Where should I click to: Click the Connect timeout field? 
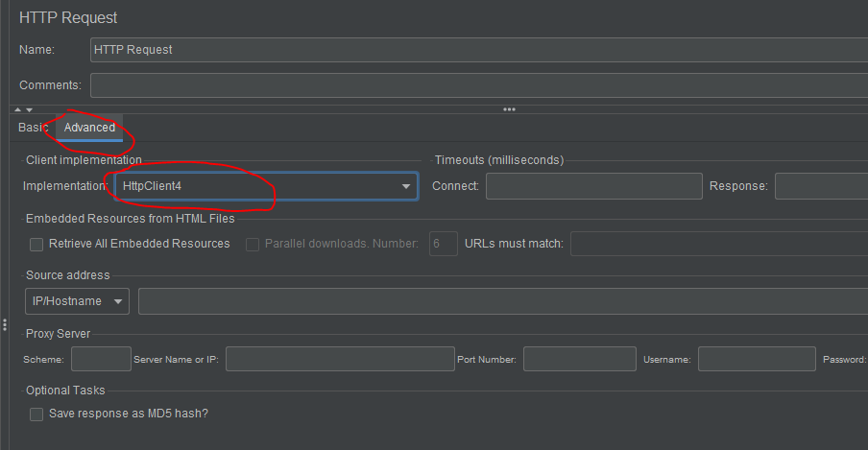[x=594, y=186]
